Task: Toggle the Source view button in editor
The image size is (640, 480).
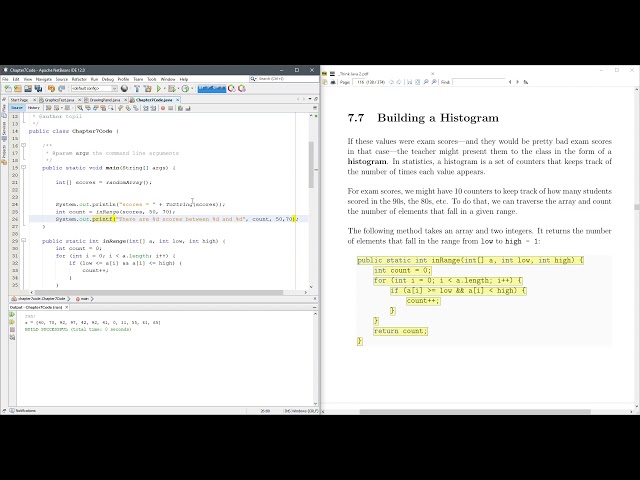Action: 17,108
